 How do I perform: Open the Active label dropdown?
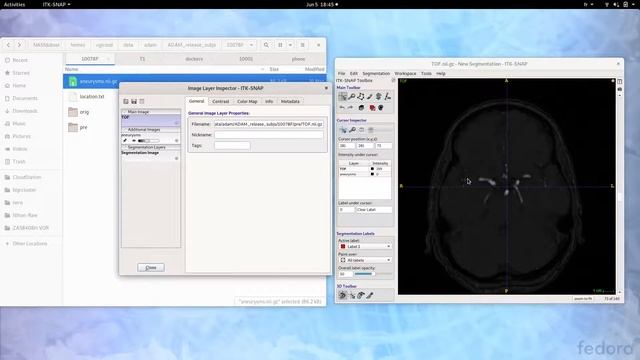[365, 247]
